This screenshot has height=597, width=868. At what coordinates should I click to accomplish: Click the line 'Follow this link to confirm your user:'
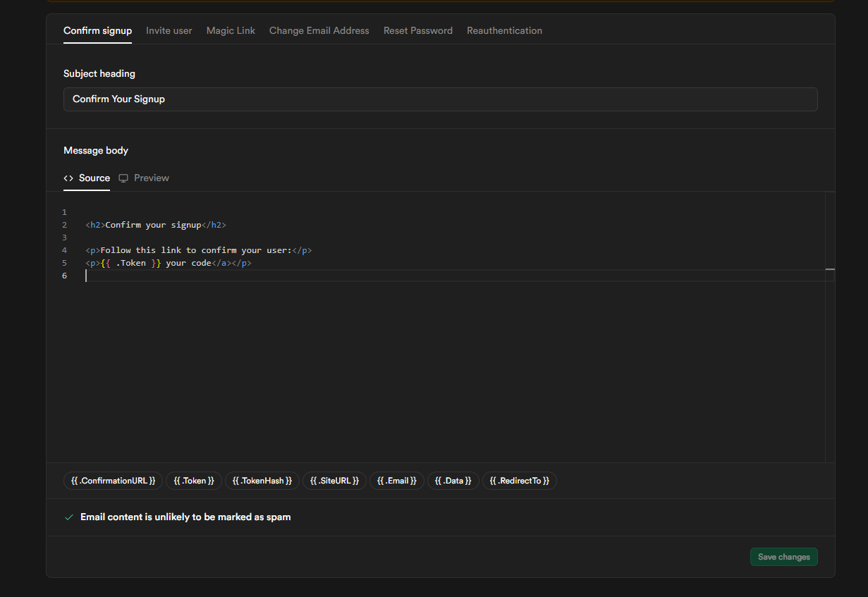coord(199,250)
